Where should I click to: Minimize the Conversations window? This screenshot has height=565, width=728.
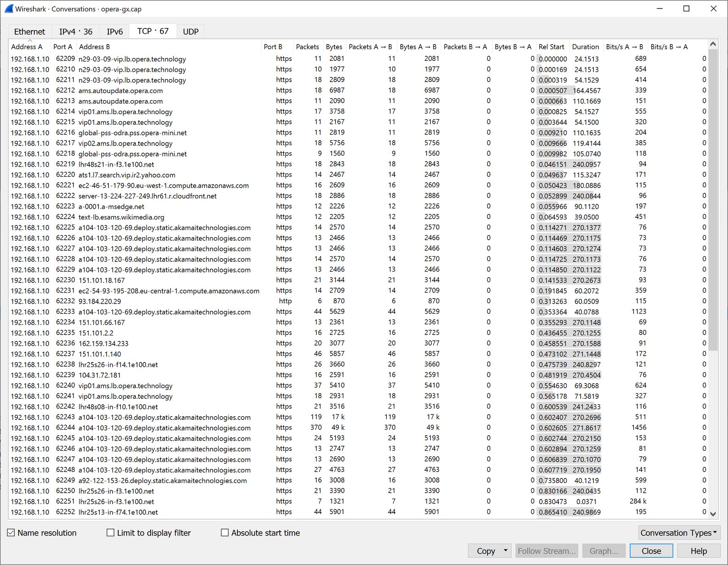tap(659, 9)
